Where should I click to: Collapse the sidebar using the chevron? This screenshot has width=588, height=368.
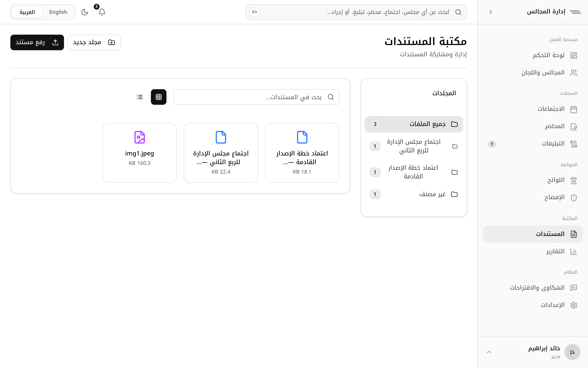[x=491, y=12]
